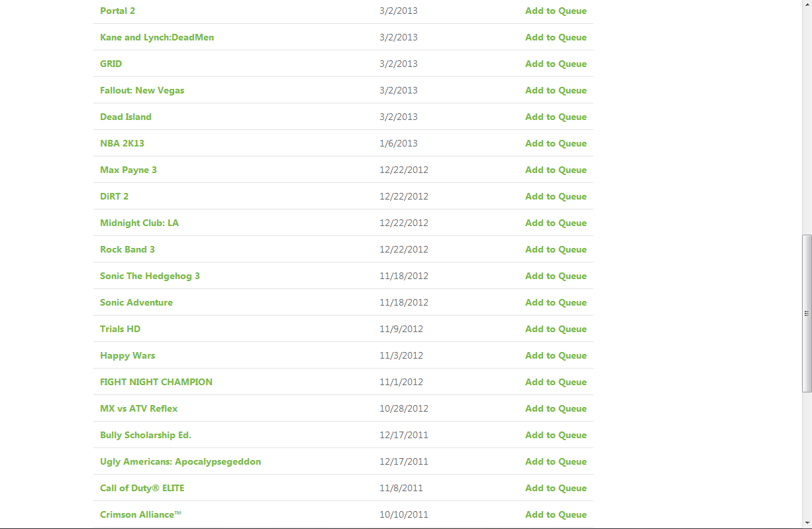Add Max Payne 3 to queue
This screenshot has height=529, width=812.
point(556,170)
